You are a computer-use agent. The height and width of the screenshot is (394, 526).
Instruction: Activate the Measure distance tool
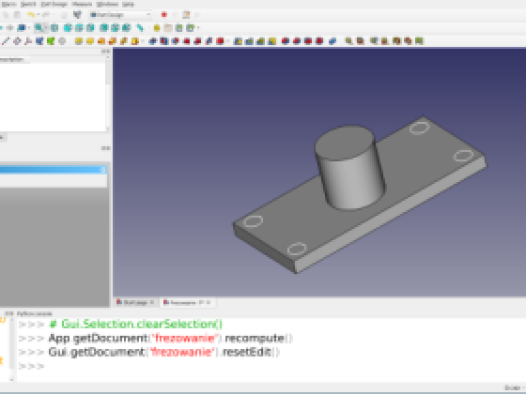coord(140,28)
